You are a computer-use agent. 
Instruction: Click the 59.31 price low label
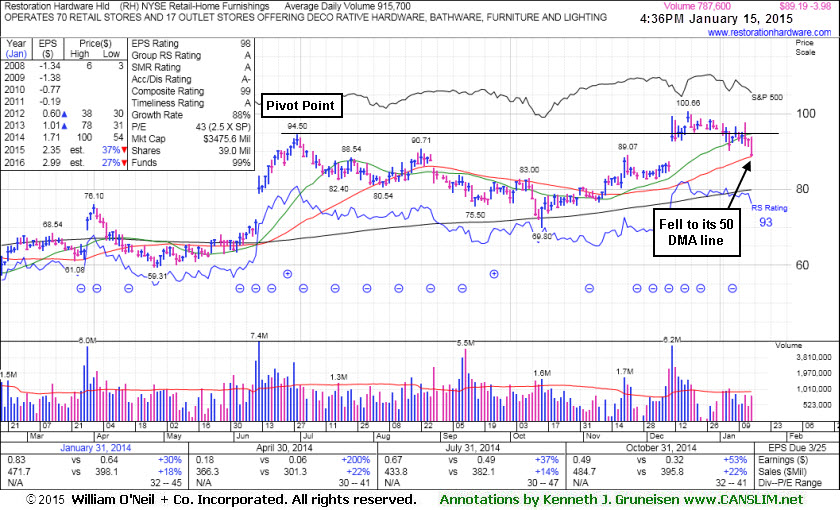point(158,276)
